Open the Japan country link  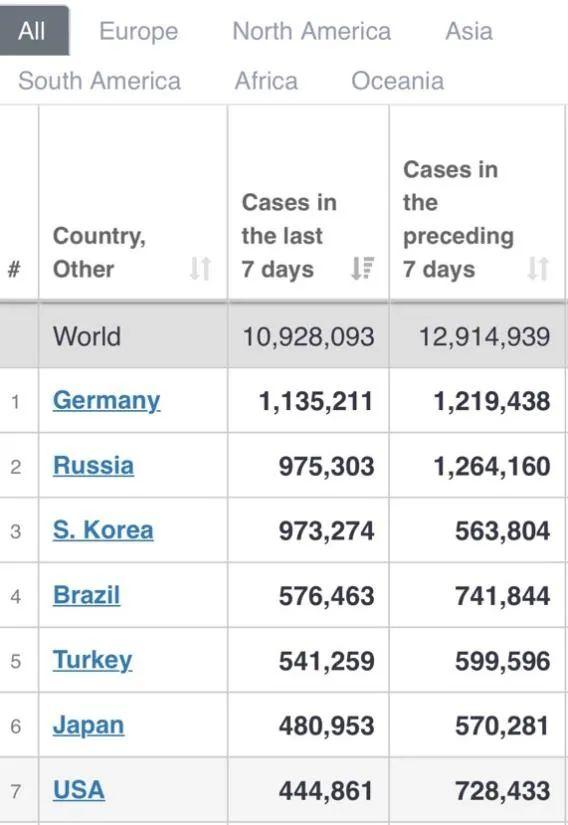(88, 726)
